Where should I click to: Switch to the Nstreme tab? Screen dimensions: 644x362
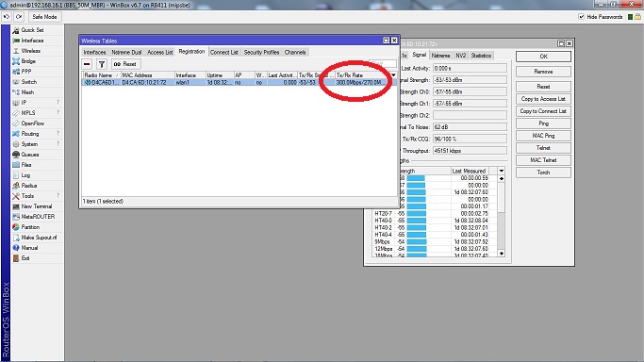440,56
